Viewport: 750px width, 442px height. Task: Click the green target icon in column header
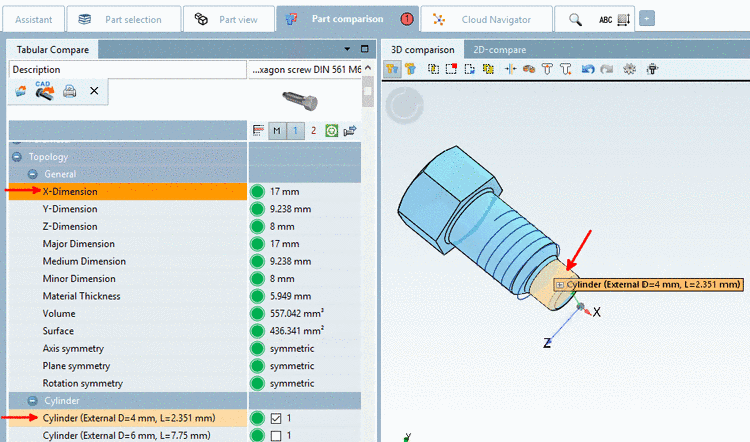[x=331, y=131]
